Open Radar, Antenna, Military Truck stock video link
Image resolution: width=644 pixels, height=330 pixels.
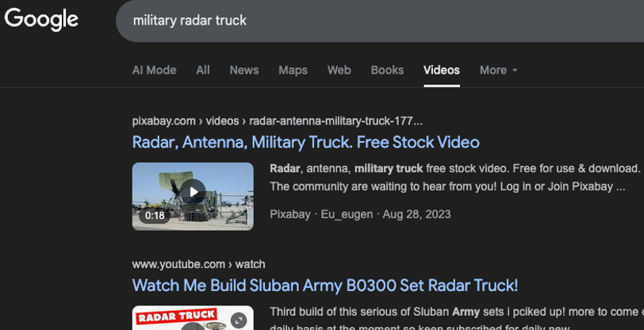305,142
